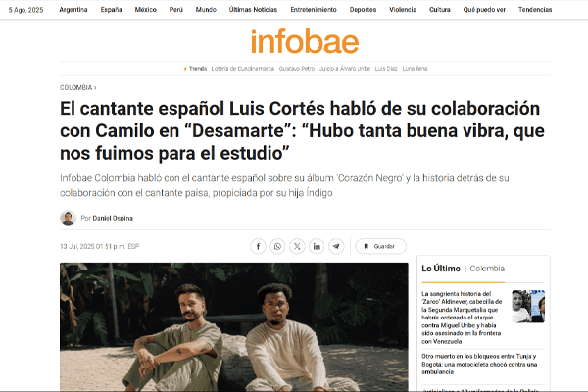
Task: Open trending topic Lotería de Cundinamarca
Action: (x=243, y=69)
